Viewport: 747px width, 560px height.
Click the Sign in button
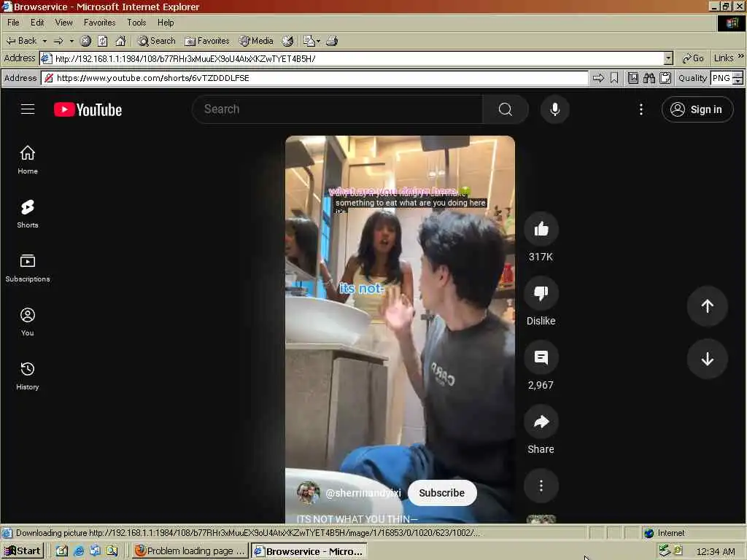click(x=697, y=109)
